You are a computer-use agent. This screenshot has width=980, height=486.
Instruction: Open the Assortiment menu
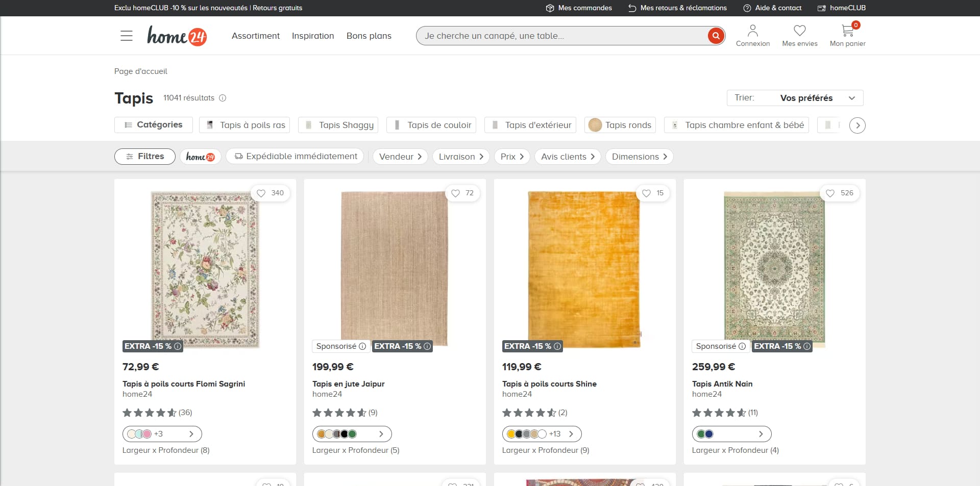click(256, 36)
